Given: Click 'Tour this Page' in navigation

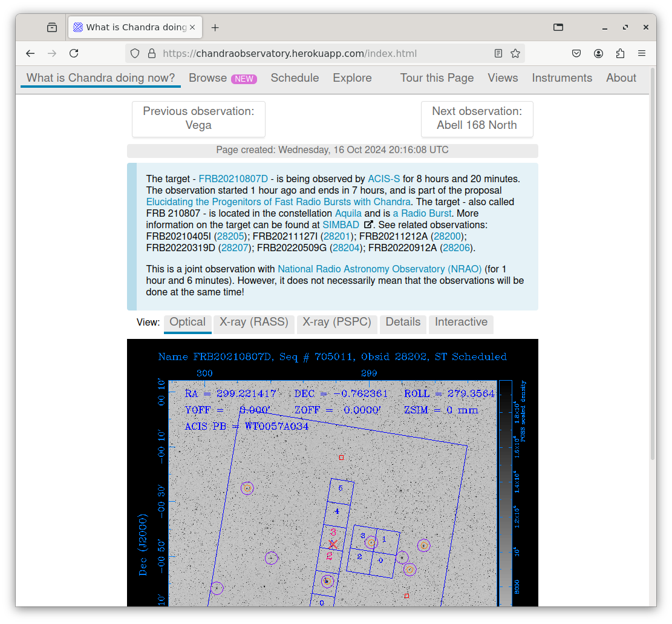Looking at the screenshot, I should 437,78.
